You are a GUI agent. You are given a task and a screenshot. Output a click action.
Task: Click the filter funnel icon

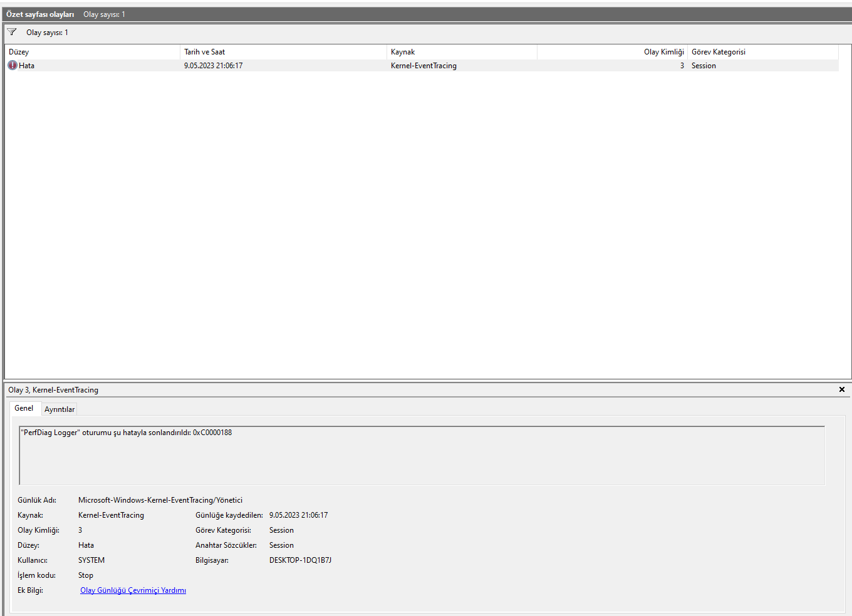click(12, 32)
